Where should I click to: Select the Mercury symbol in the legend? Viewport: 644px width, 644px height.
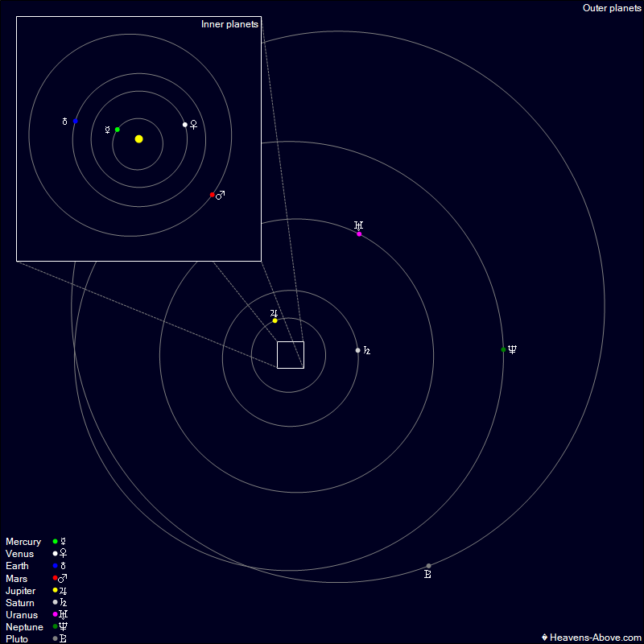pyautogui.click(x=63, y=541)
